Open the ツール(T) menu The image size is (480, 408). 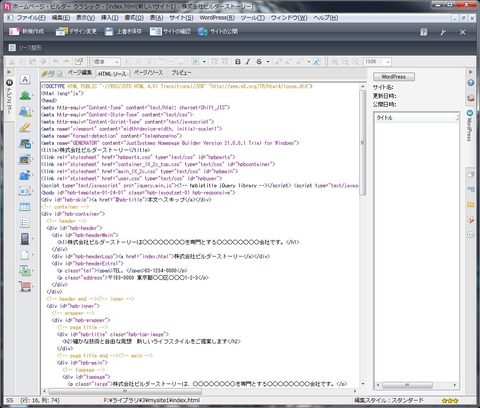pos(253,18)
